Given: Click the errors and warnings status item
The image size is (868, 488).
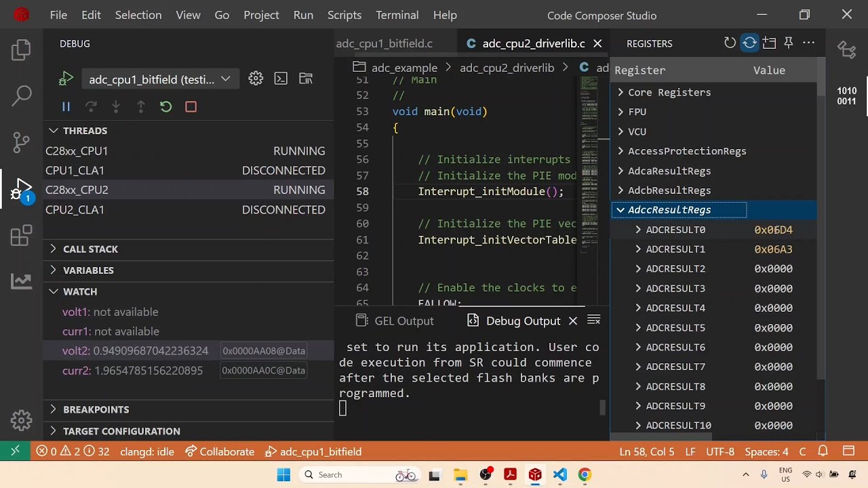Looking at the screenshot, I should (x=73, y=451).
